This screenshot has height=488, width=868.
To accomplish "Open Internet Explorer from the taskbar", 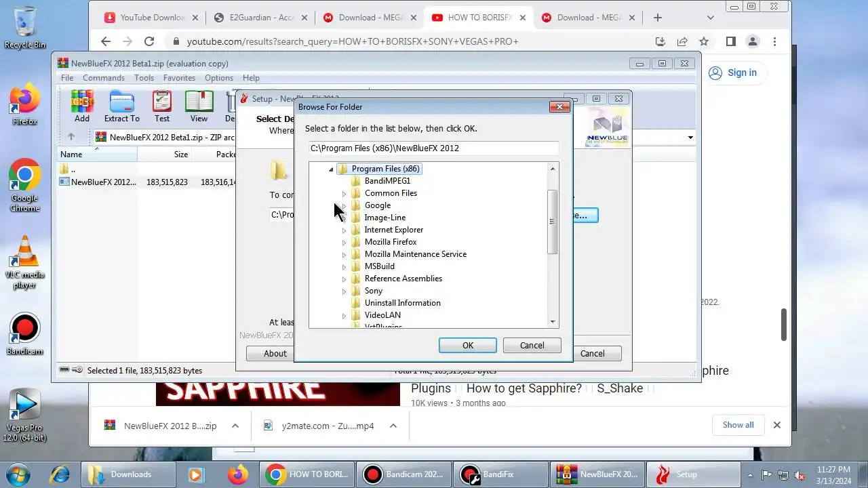I will click(60, 474).
